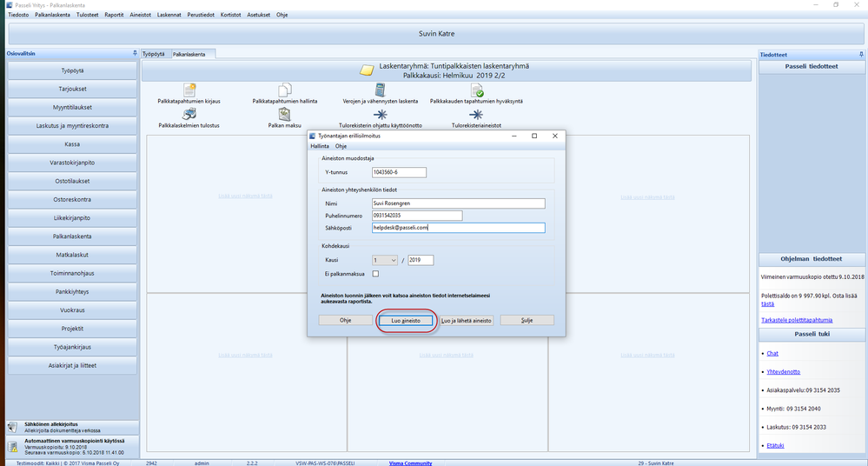The image size is (868, 466).
Task: Click Tulorekisterin ohjattu käyttöönotto icon
Action: coord(380,115)
